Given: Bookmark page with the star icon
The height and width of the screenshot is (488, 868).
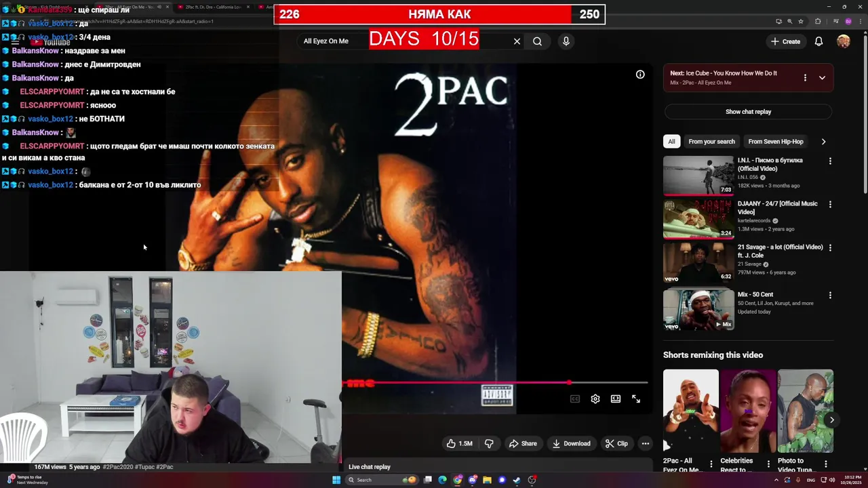Looking at the screenshot, I should click(x=802, y=21).
